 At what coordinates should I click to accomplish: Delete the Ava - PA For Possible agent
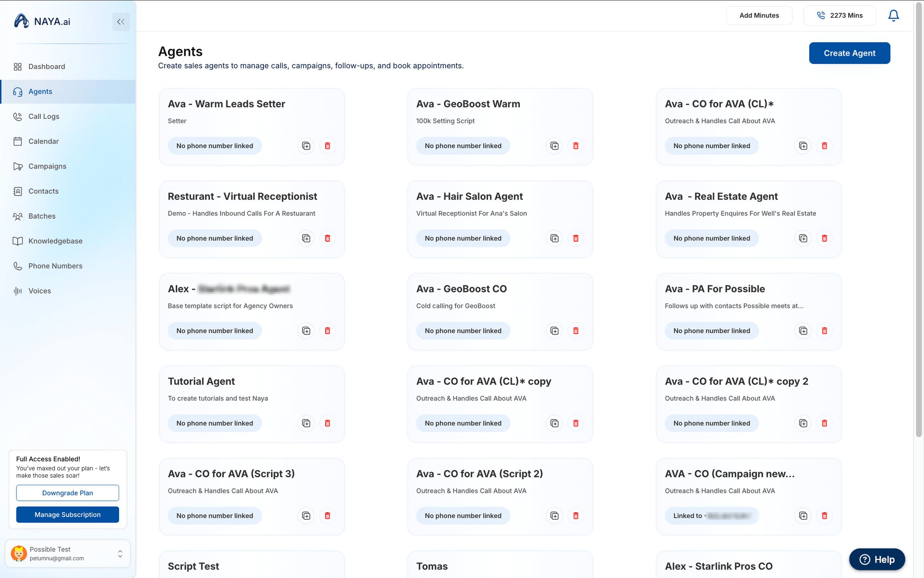(x=824, y=331)
